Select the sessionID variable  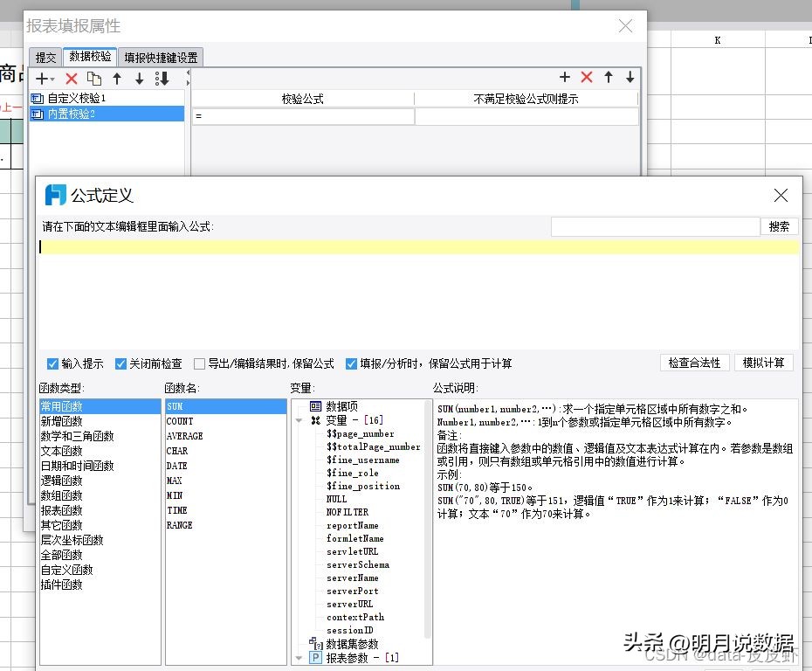[349, 630]
